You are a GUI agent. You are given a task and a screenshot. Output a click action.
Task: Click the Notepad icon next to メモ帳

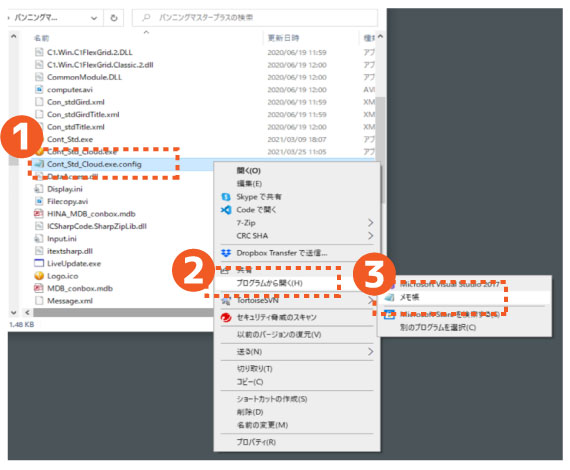(x=390, y=297)
